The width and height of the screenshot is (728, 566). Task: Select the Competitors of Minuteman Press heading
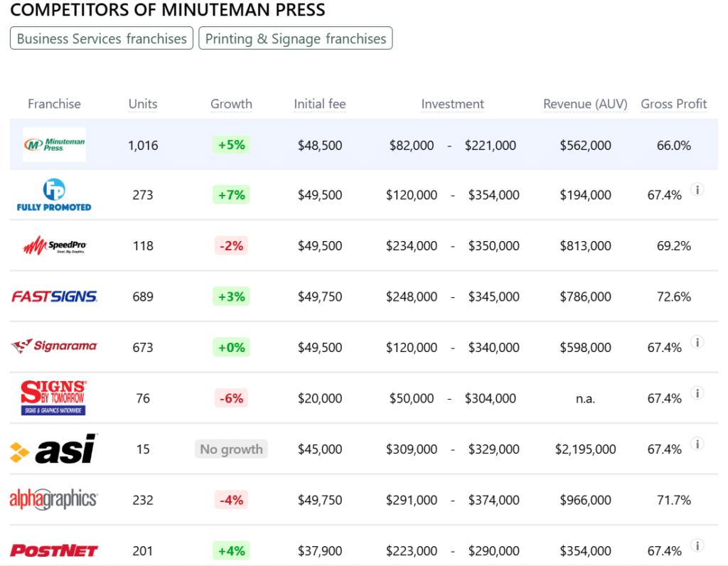(x=168, y=10)
